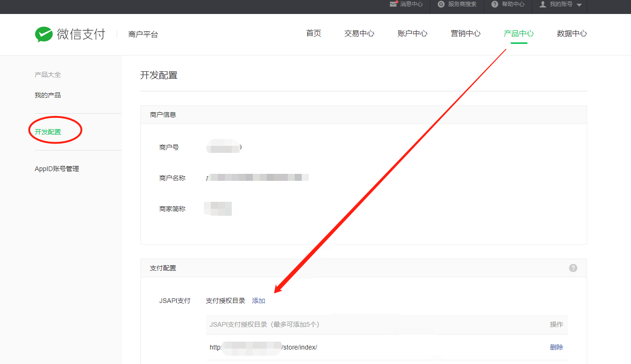The image size is (631, 364).
Task: Click the 商家简称 label
Action: pyautogui.click(x=172, y=209)
